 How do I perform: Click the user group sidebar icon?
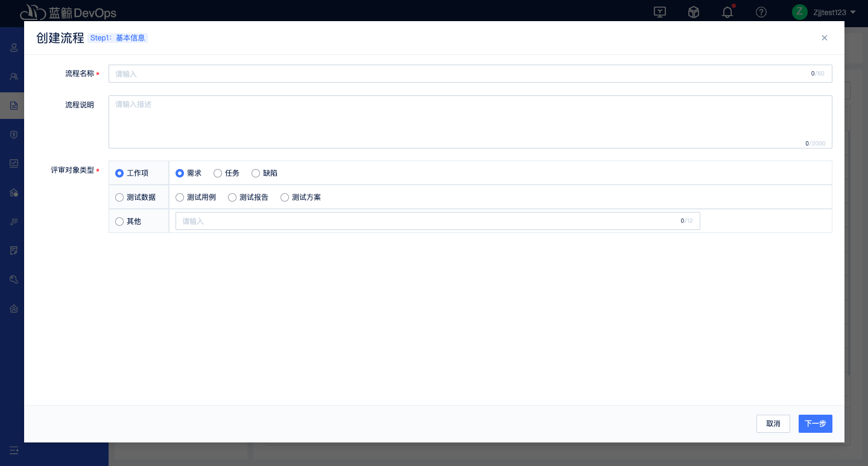[x=14, y=77]
